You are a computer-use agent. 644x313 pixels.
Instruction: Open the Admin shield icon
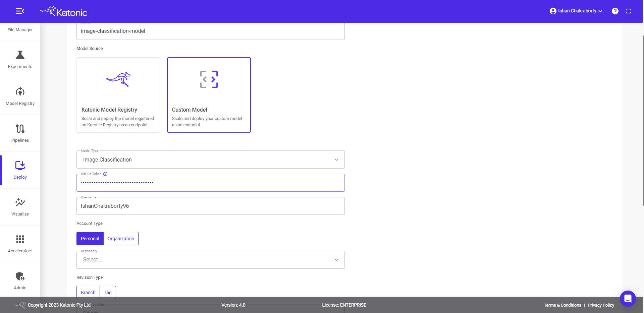(x=20, y=276)
